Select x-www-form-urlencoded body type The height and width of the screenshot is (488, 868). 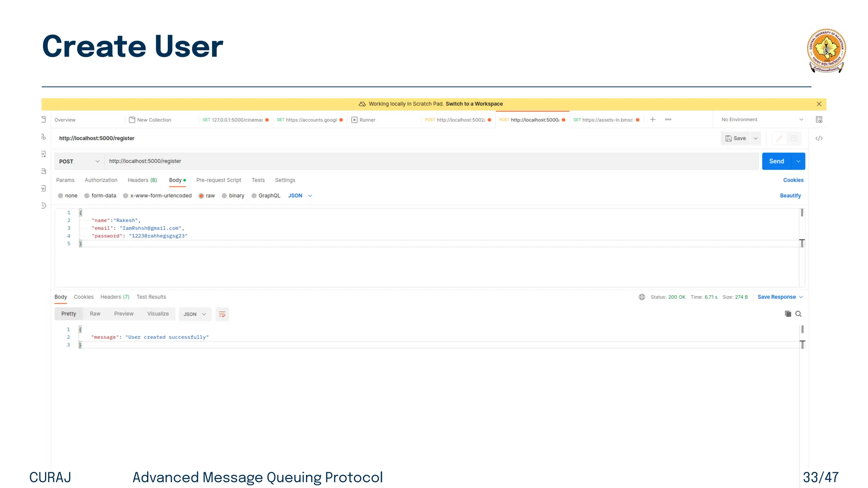pos(157,196)
